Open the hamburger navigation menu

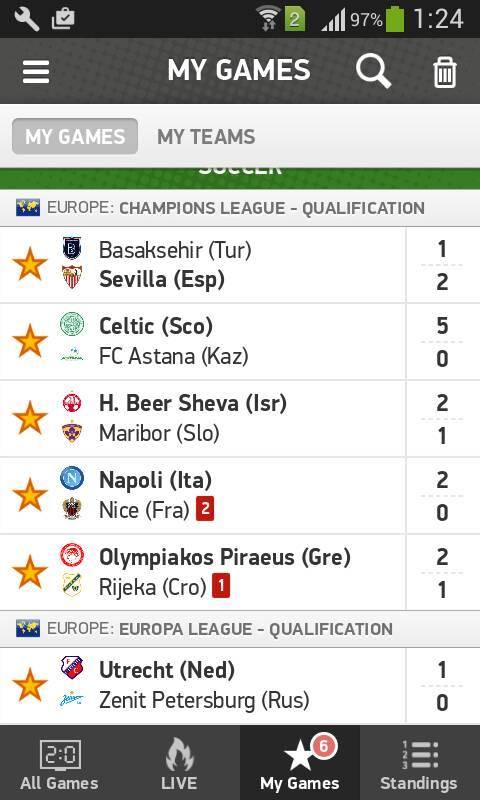point(36,71)
